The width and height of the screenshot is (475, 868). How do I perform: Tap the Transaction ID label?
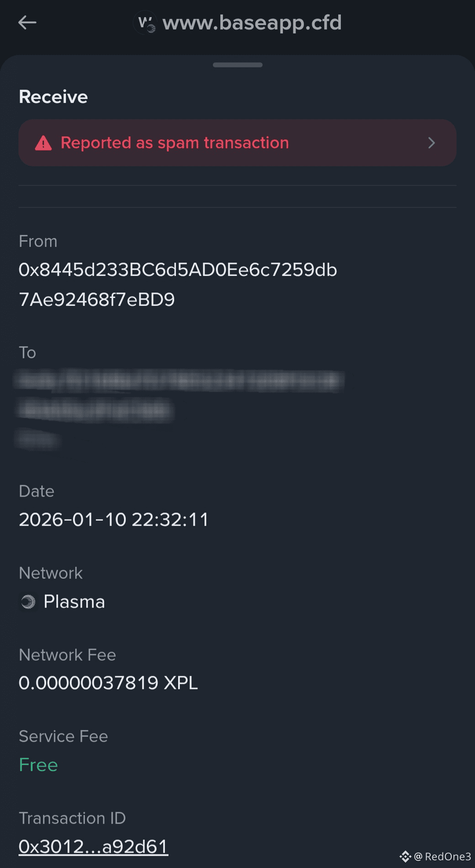point(72,818)
